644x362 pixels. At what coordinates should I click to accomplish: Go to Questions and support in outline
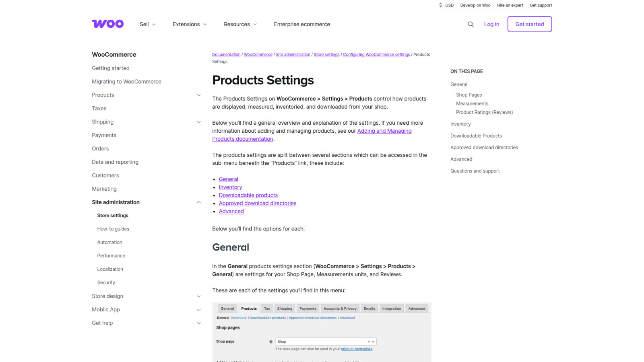[475, 171]
